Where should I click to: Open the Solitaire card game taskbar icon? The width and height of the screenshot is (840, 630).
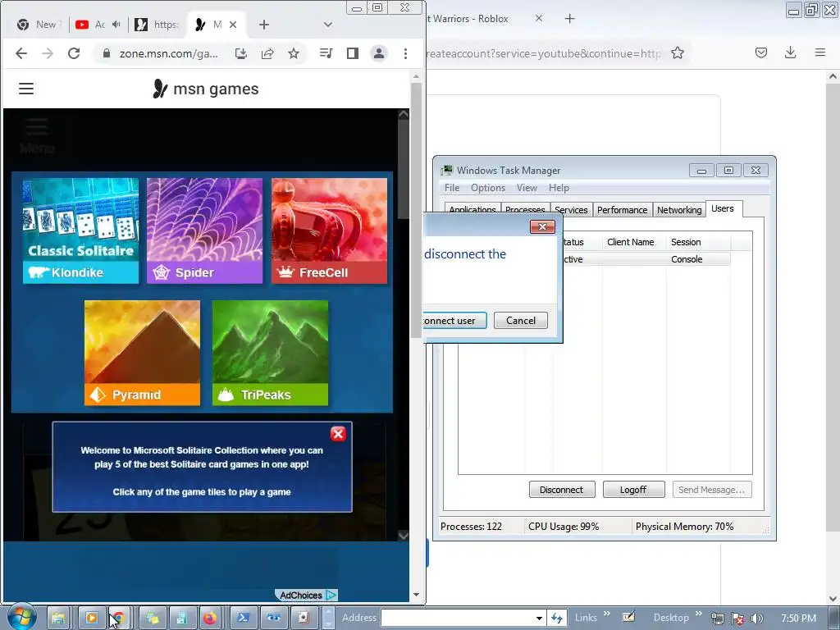point(304,619)
